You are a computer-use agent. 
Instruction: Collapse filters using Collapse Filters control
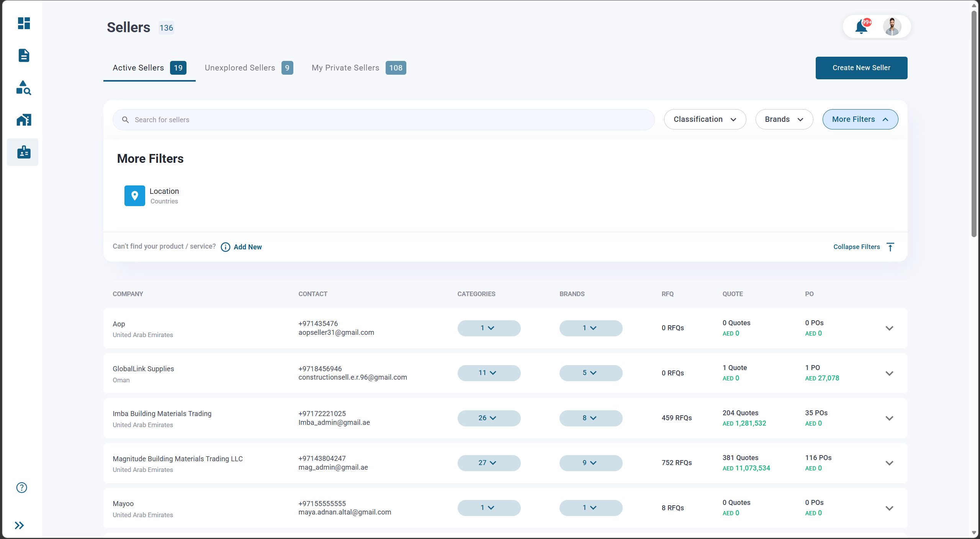click(x=856, y=247)
